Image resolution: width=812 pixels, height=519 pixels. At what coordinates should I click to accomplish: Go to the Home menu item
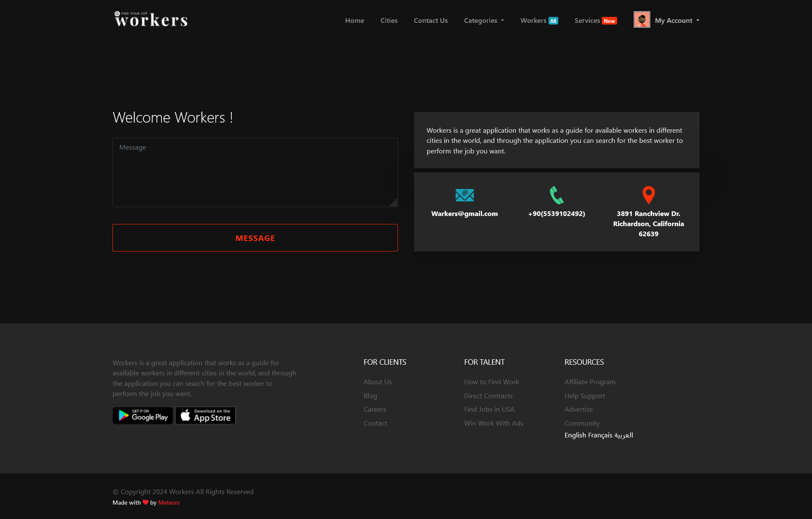pos(354,20)
